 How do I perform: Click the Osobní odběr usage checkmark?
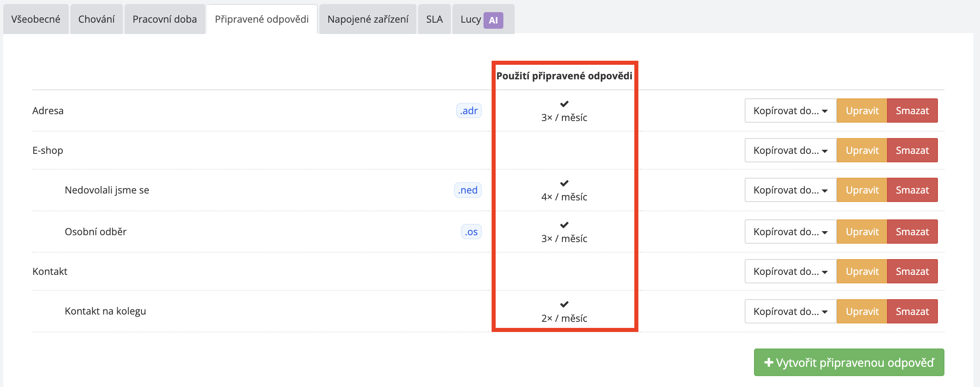click(x=564, y=225)
